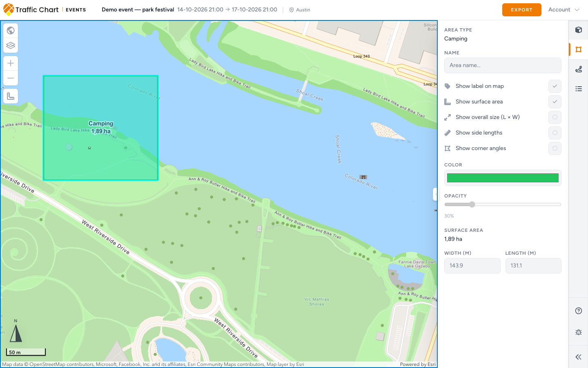Click the Camping area type value

point(456,39)
